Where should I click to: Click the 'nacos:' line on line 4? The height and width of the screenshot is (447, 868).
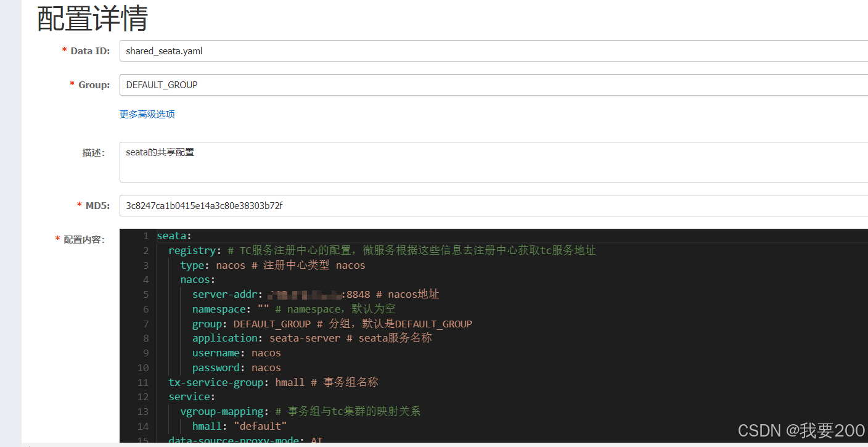(x=198, y=280)
